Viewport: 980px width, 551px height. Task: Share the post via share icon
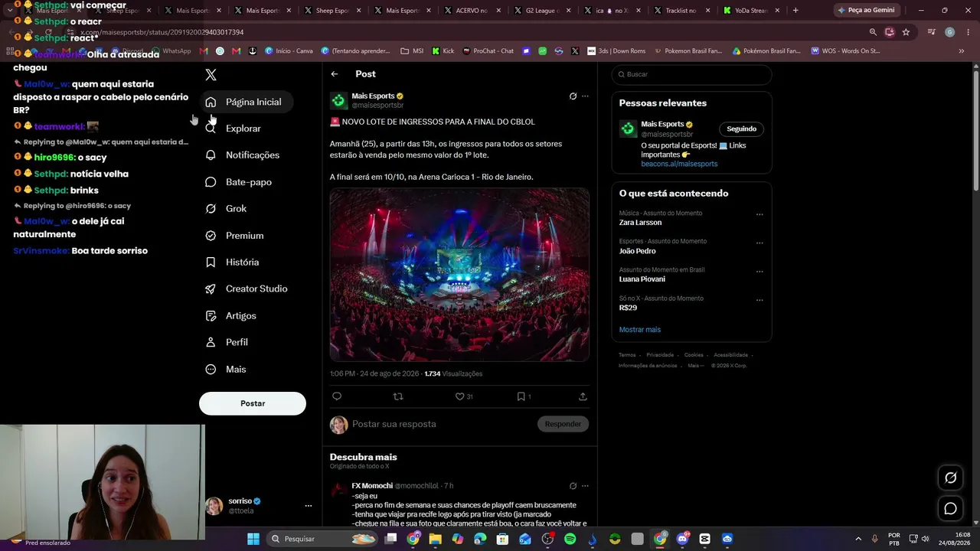[583, 396]
